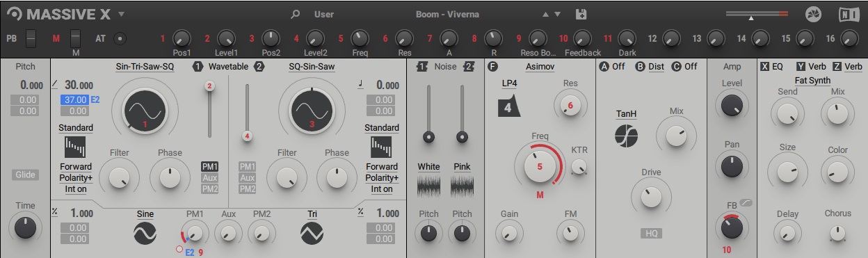
Task: Toggle wavetable oscillator 1 hexagon button
Action: point(198,67)
